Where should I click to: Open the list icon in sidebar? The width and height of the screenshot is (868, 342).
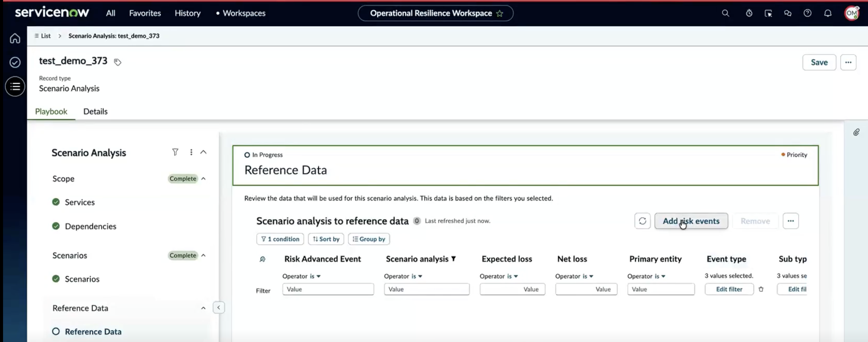15,86
